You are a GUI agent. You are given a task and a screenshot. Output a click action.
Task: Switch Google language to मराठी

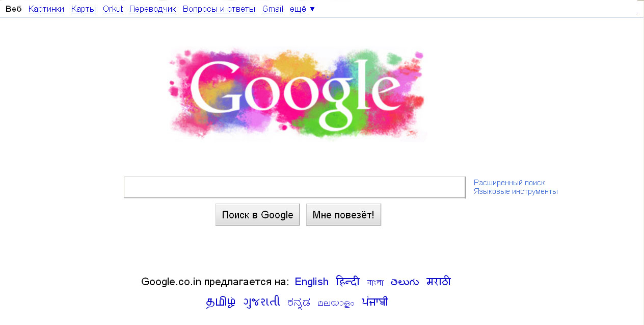(x=439, y=282)
